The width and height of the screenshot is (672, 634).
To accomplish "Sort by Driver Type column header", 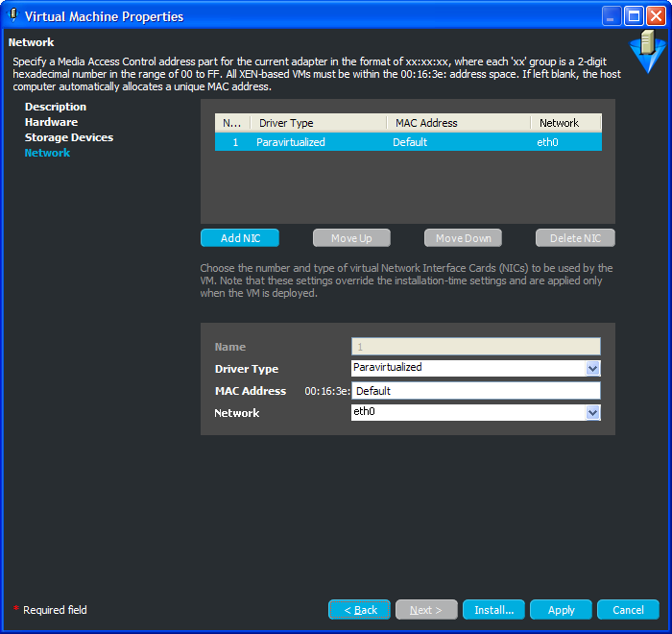I will (x=319, y=123).
